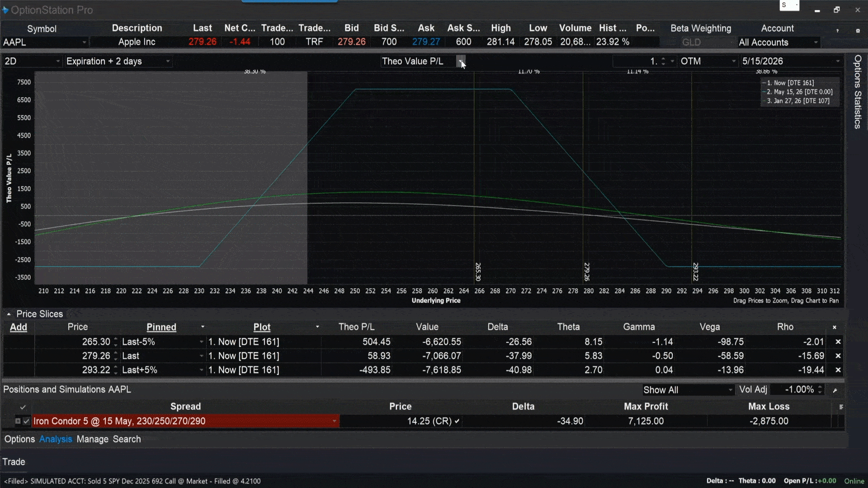Switch to the Options tab
The height and width of the screenshot is (488, 868).
tap(19, 439)
